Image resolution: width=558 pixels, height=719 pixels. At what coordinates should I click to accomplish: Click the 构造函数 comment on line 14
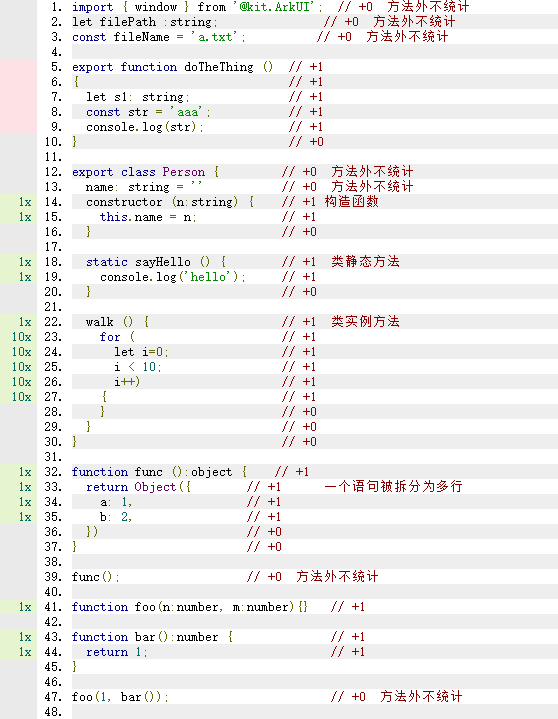(352, 202)
